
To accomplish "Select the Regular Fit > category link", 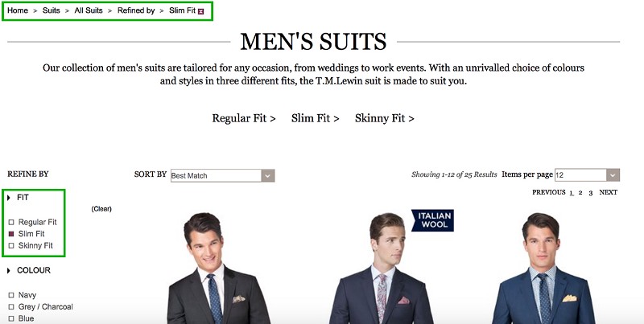I will click(244, 118).
